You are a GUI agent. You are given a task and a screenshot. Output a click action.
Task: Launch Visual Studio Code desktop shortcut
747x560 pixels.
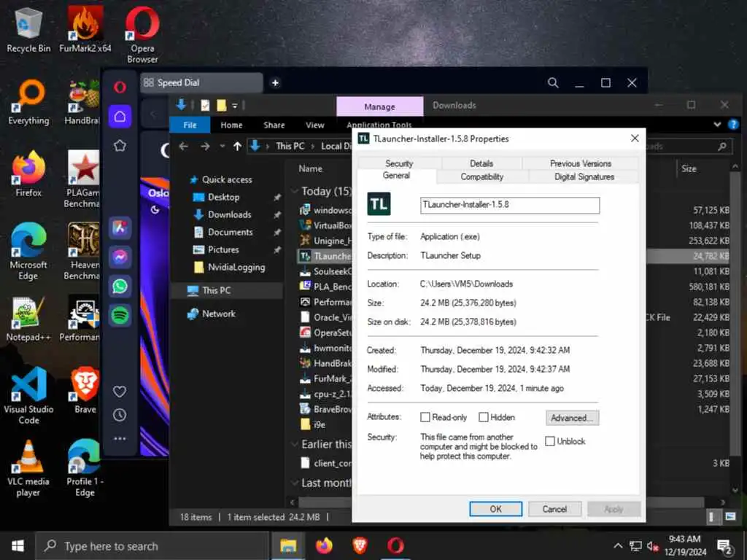(28, 395)
